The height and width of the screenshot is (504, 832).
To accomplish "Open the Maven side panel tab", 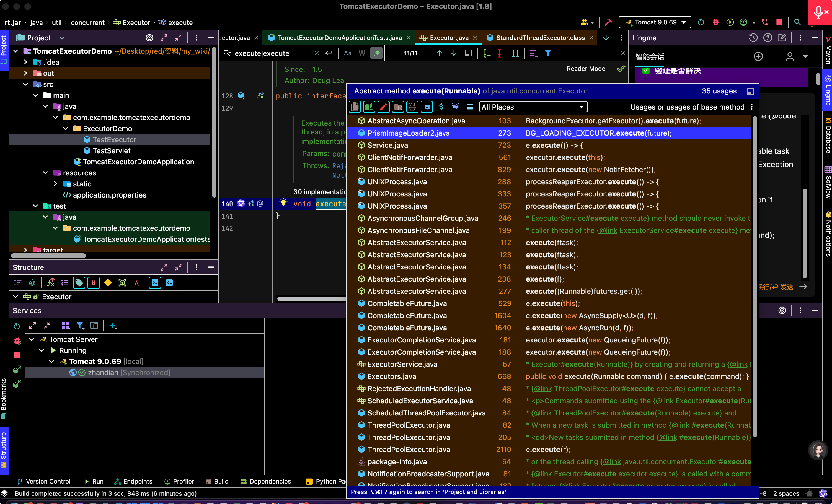I will [828, 51].
